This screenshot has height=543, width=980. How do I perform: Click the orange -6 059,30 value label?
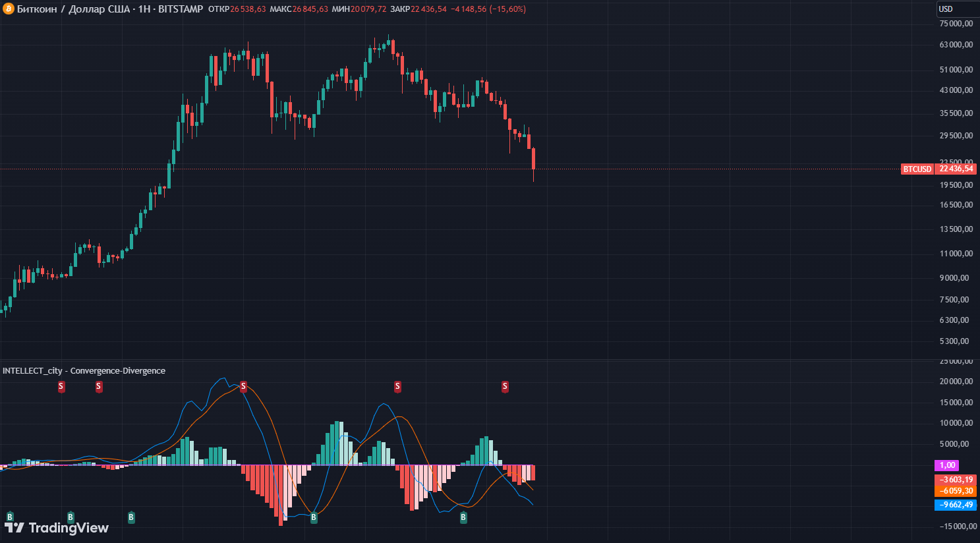(x=956, y=491)
